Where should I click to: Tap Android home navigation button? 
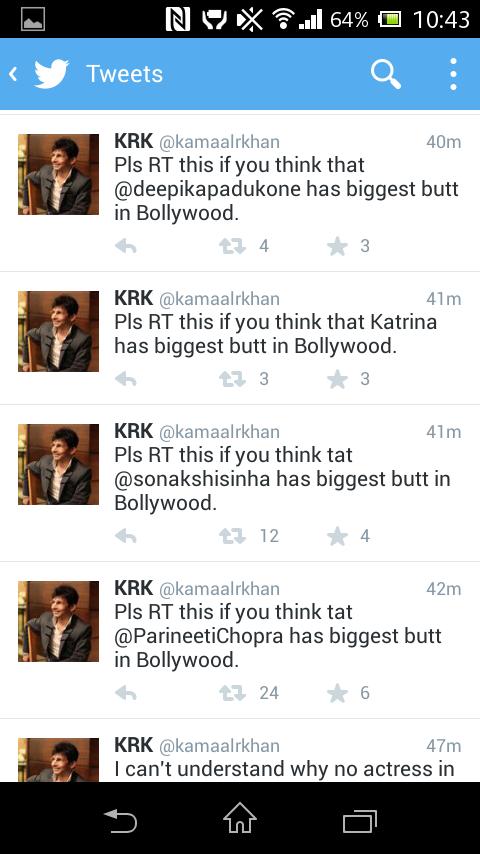240,819
